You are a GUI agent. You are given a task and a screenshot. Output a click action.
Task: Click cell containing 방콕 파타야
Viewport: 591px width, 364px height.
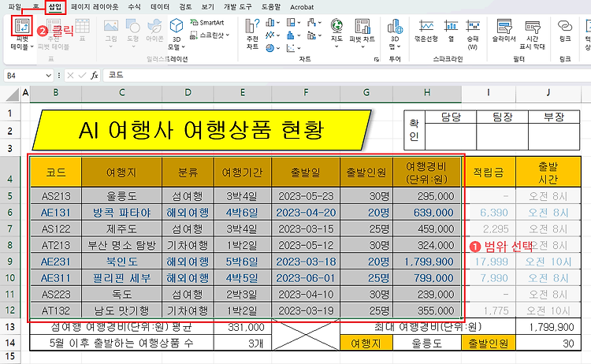(x=121, y=213)
